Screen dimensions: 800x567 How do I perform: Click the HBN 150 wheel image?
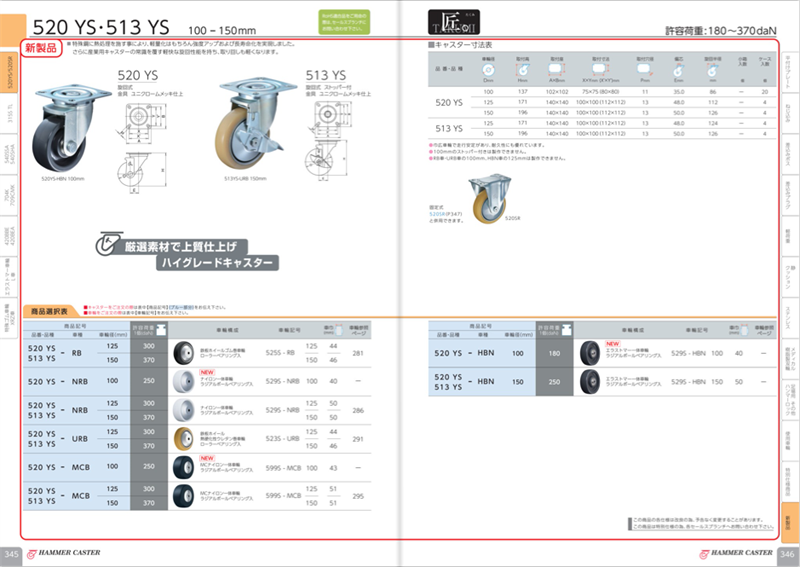pyautogui.click(x=590, y=381)
